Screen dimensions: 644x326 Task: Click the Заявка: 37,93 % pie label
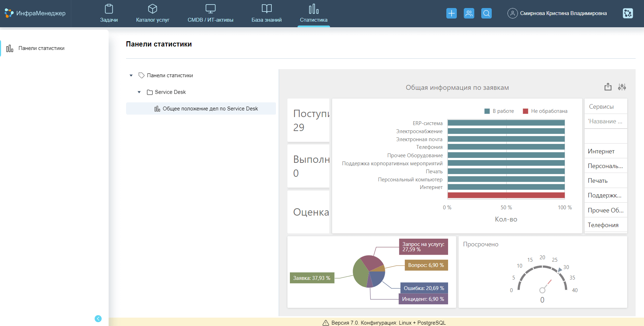(x=312, y=278)
